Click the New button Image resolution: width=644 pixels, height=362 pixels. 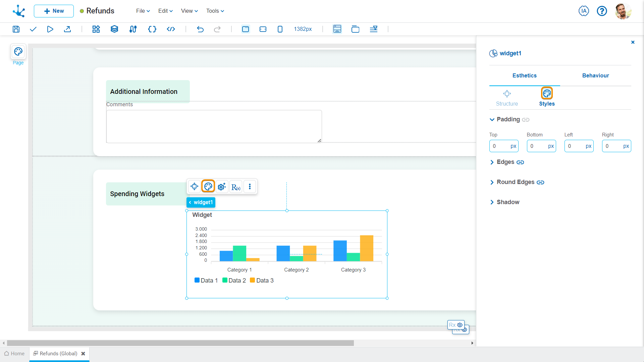pos(54,11)
